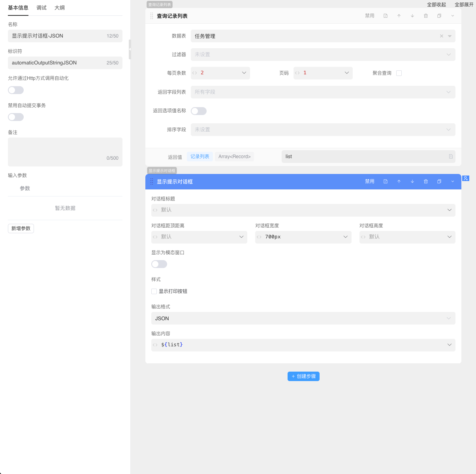
Task: Clear 任务管理 with the x icon
Action: pyautogui.click(x=441, y=36)
